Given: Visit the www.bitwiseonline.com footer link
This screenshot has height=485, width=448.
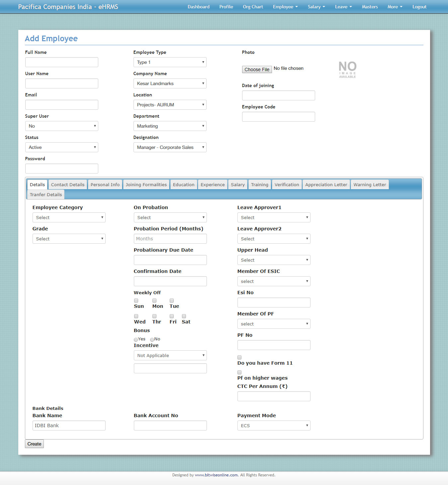Looking at the screenshot, I should click(216, 475).
